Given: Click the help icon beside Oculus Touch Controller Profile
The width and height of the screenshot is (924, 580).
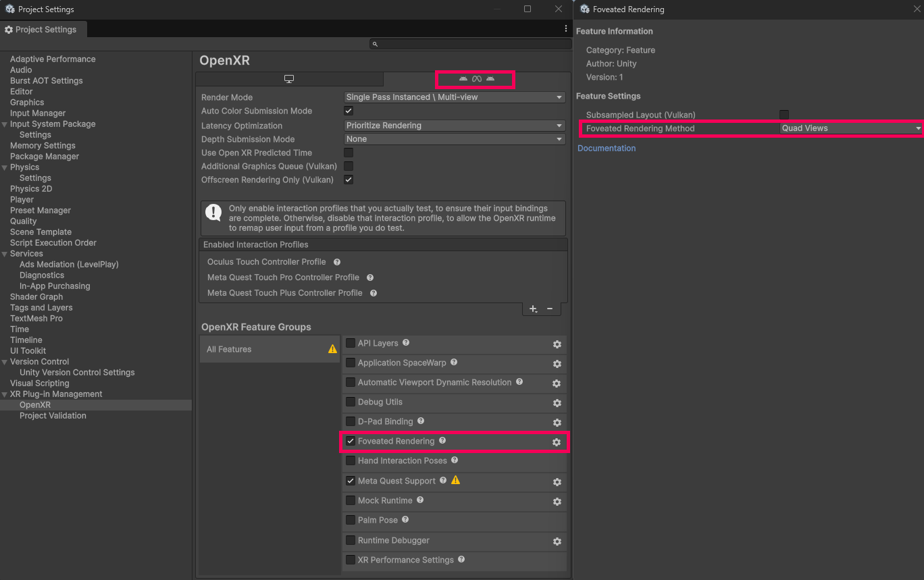Looking at the screenshot, I should (336, 261).
